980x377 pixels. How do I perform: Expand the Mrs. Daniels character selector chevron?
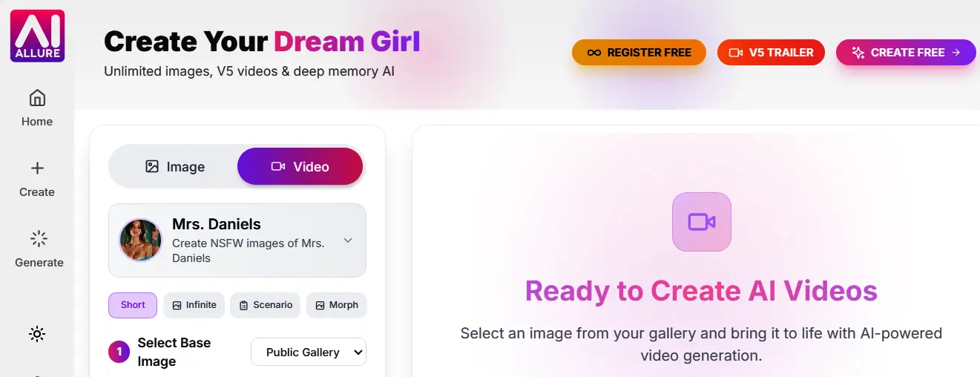click(x=348, y=240)
